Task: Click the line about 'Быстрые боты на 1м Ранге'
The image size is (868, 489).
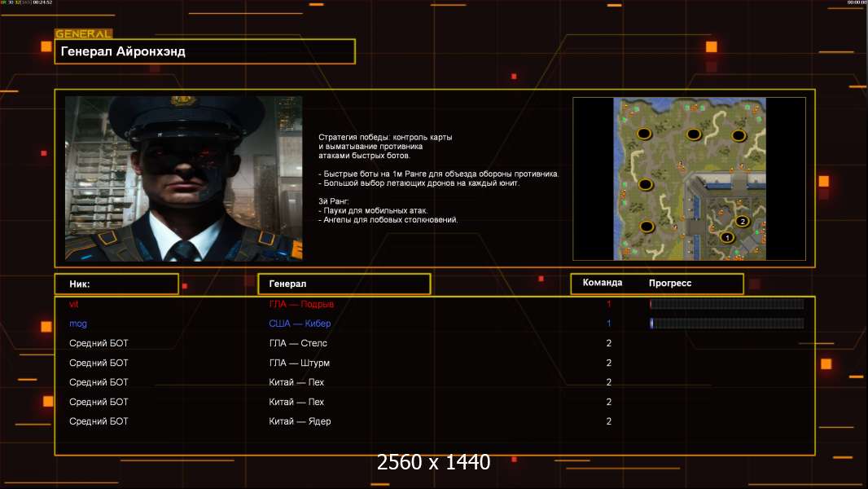Action: coord(438,174)
